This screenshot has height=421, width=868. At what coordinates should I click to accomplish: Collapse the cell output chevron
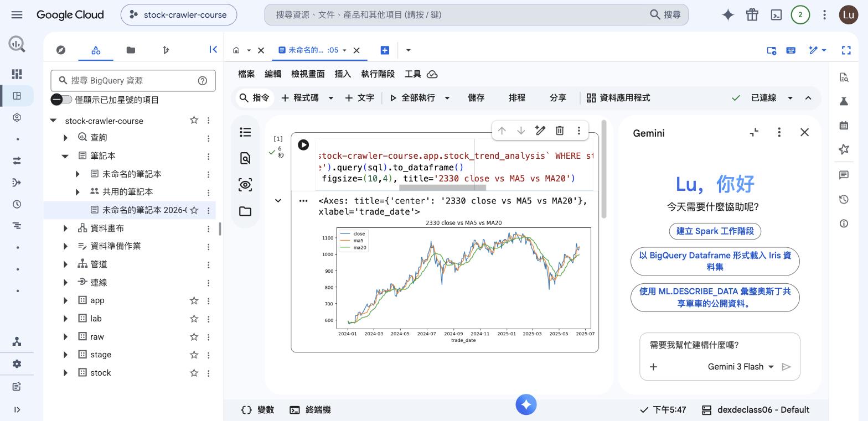pyautogui.click(x=278, y=201)
